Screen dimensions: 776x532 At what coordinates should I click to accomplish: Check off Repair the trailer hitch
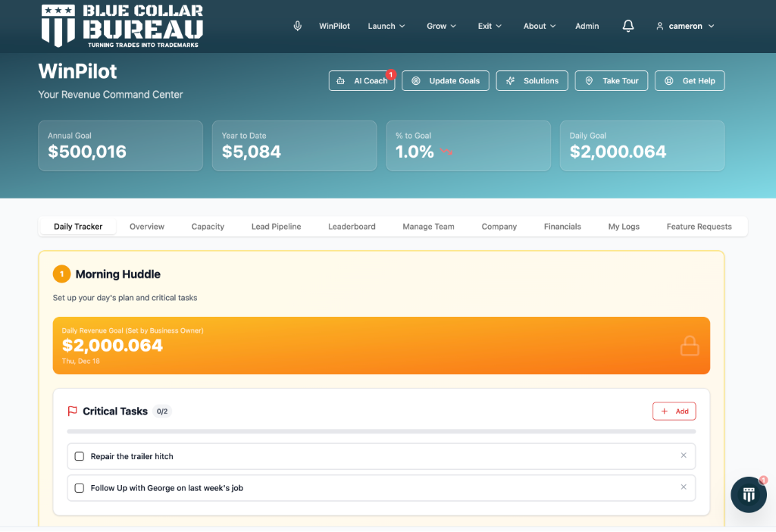pos(79,456)
